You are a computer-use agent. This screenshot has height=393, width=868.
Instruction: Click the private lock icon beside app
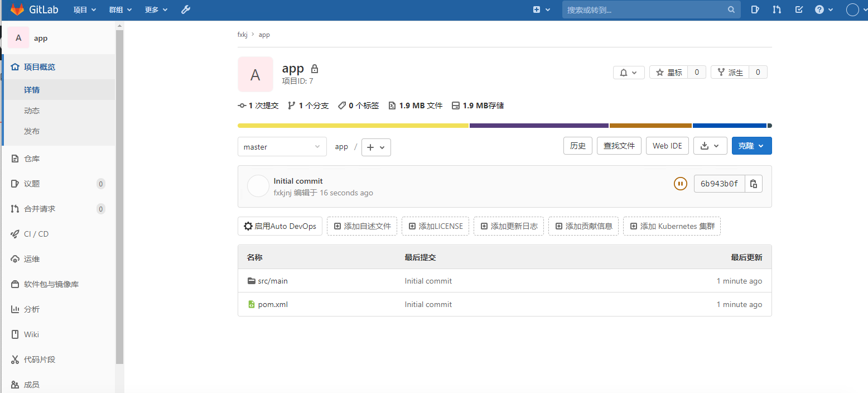(x=315, y=69)
